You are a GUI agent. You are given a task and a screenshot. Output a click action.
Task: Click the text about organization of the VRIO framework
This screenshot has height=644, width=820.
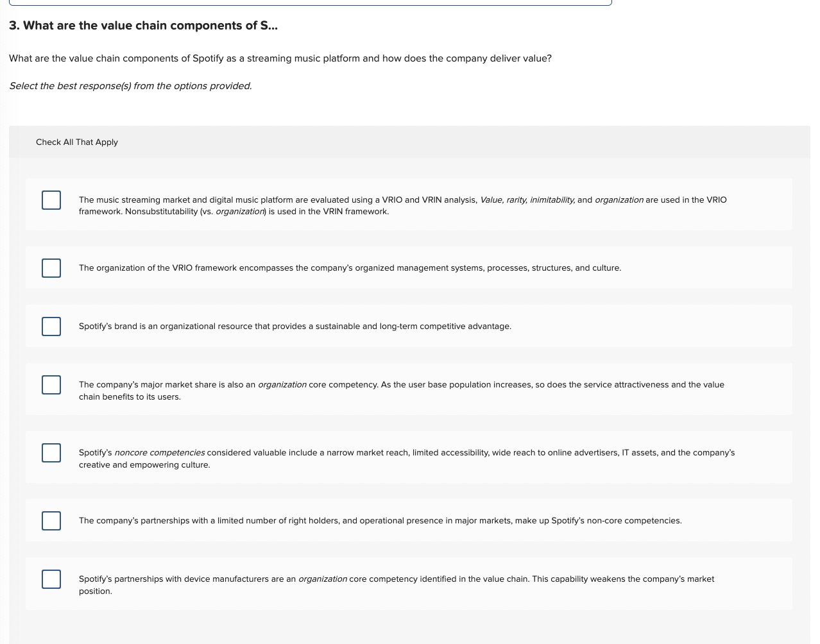pos(350,268)
